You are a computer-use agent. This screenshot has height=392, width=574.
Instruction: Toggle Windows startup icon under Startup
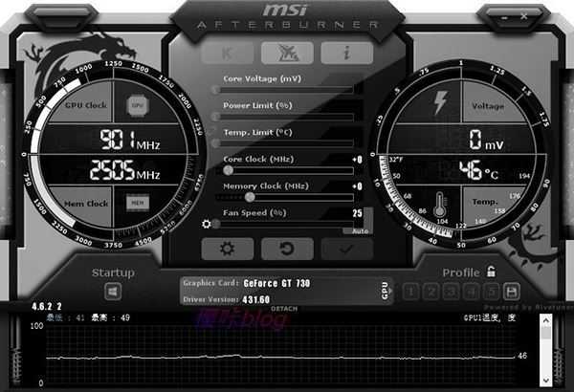(x=113, y=292)
